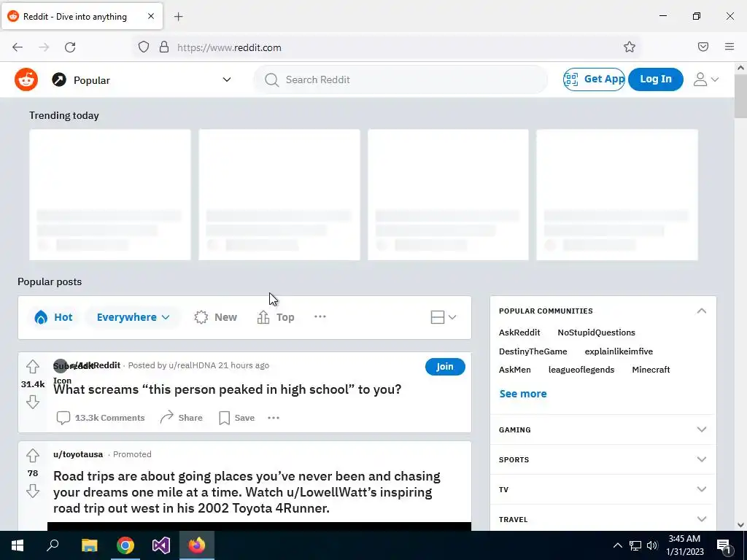Image resolution: width=747 pixels, height=560 pixels.
Task: Upvote the AskReddit high school post
Action: point(32,367)
